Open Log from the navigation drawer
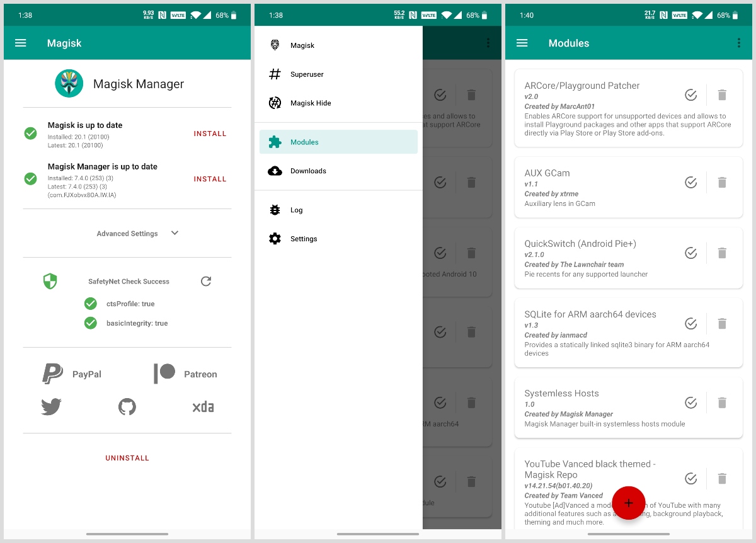 [338, 210]
